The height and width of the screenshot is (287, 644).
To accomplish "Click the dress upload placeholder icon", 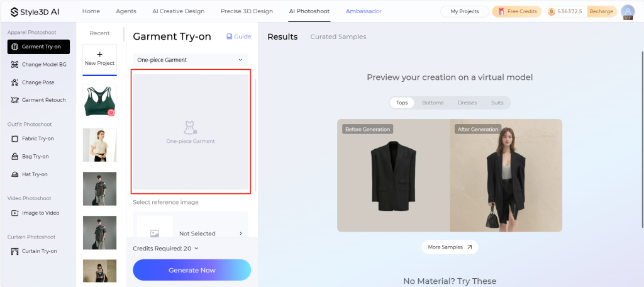I will point(190,128).
